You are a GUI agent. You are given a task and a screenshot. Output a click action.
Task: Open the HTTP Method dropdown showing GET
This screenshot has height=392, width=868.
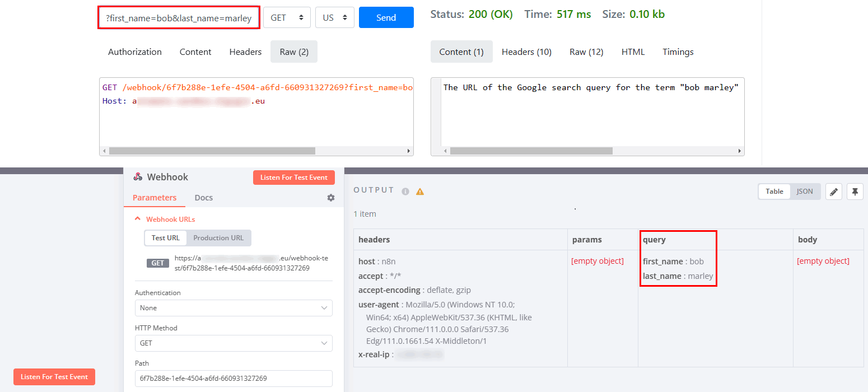point(233,343)
